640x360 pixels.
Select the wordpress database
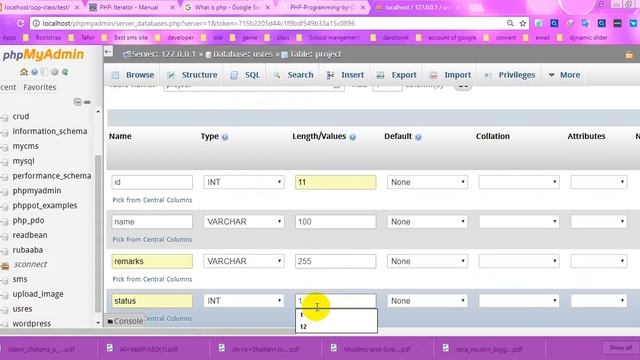click(x=32, y=324)
